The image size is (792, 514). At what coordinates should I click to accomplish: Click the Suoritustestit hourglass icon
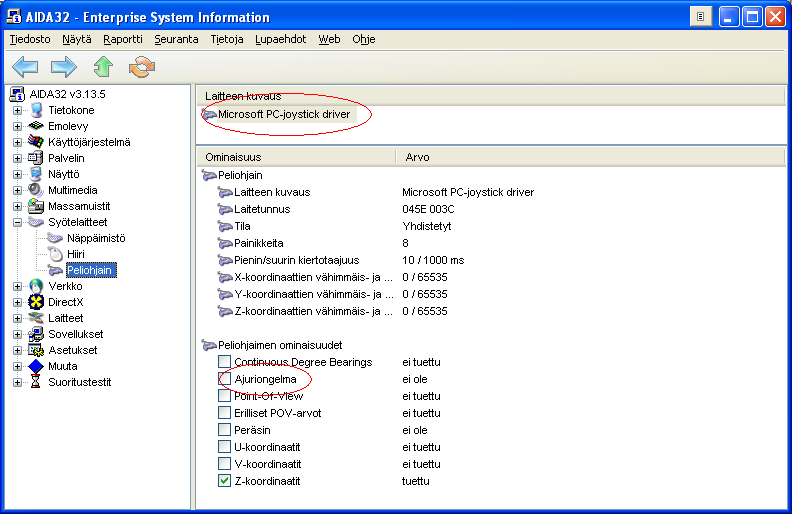(37, 382)
